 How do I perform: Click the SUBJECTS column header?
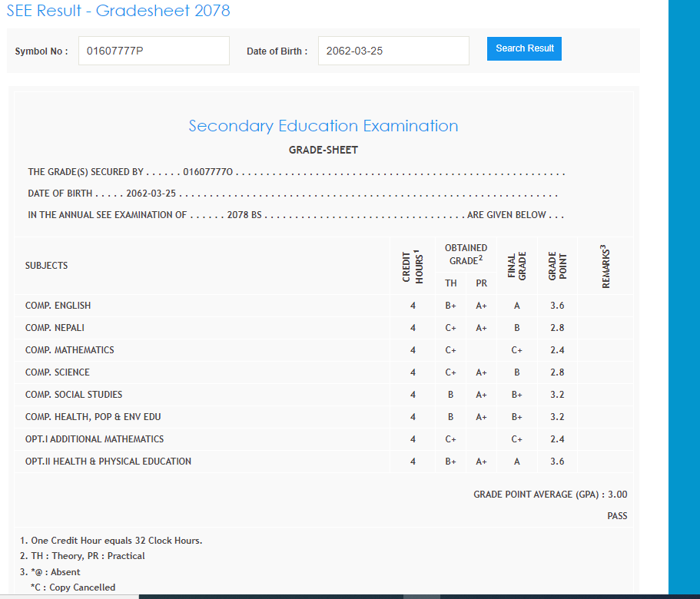(46, 266)
